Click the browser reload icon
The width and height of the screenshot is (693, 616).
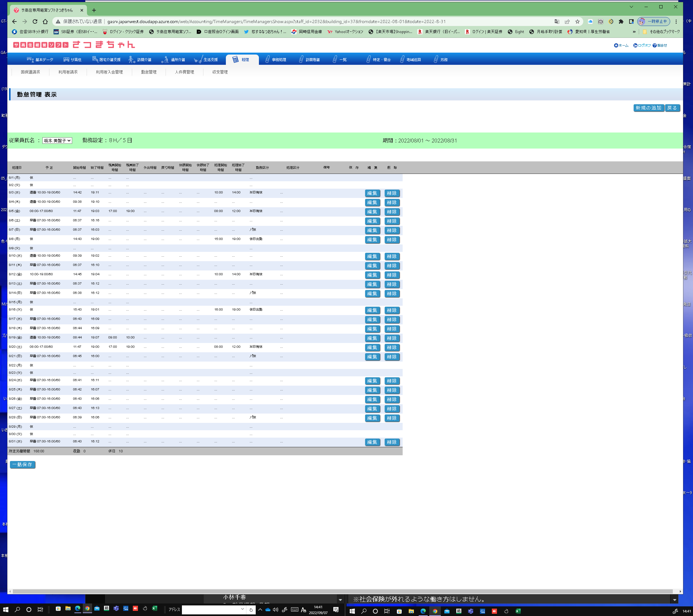[35, 21]
